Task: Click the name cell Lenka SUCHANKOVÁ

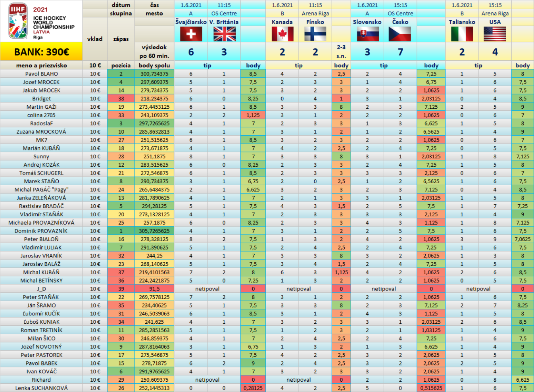Action: 41,388
